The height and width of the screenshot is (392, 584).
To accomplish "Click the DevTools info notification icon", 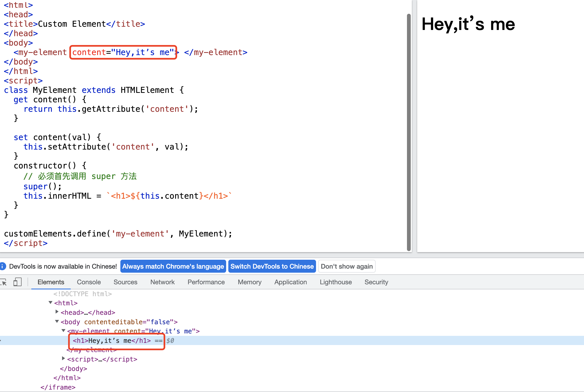I will click(x=3, y=266).
